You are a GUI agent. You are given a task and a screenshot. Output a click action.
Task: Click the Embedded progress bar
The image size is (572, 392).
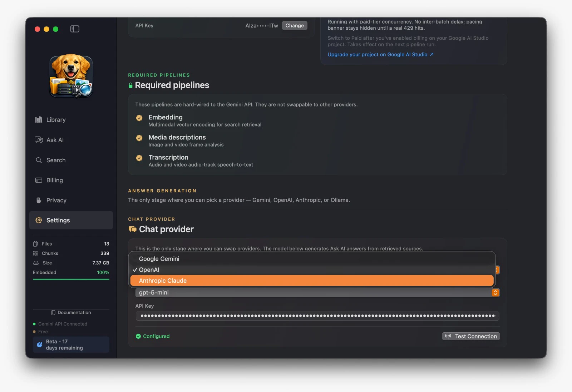tap(71, 279)
